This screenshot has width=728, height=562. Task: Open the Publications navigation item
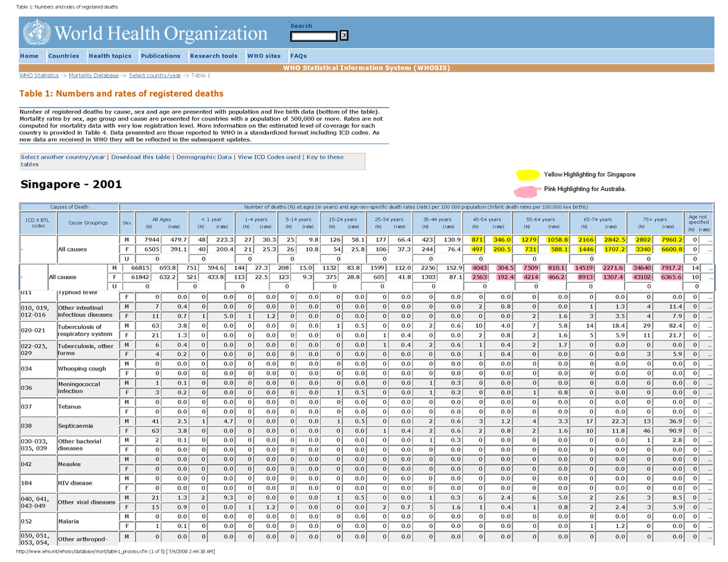(161, 56)
